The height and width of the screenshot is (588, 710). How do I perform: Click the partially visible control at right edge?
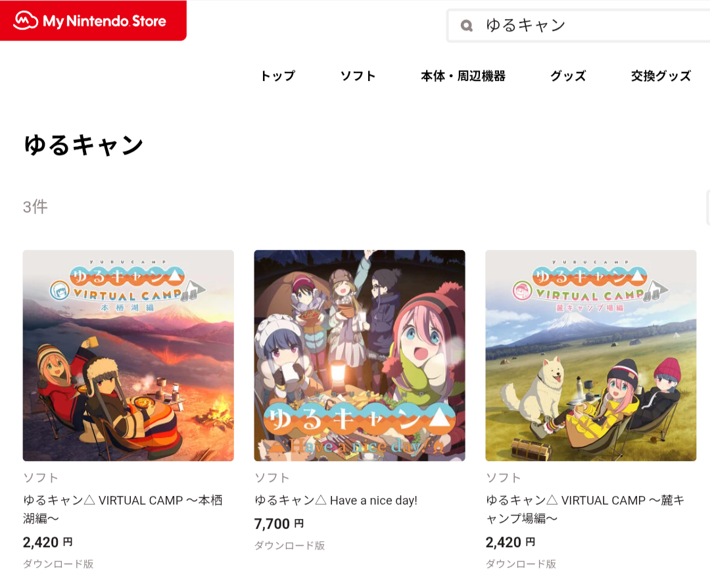[x=708, y=208]
